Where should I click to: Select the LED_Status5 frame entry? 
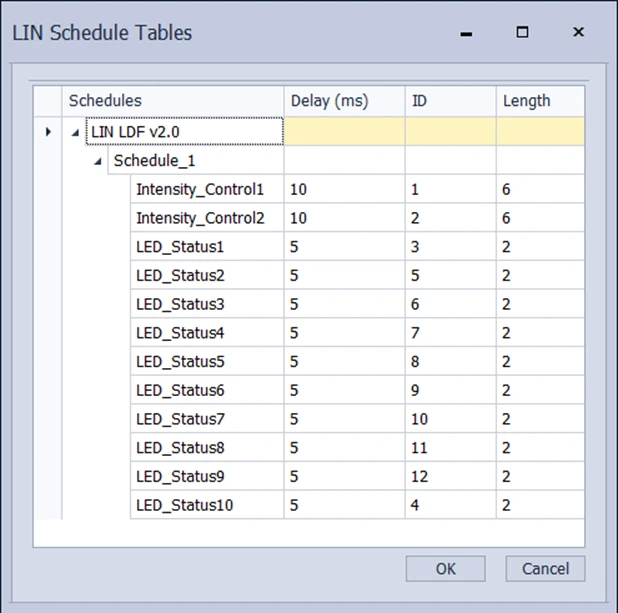181,362
